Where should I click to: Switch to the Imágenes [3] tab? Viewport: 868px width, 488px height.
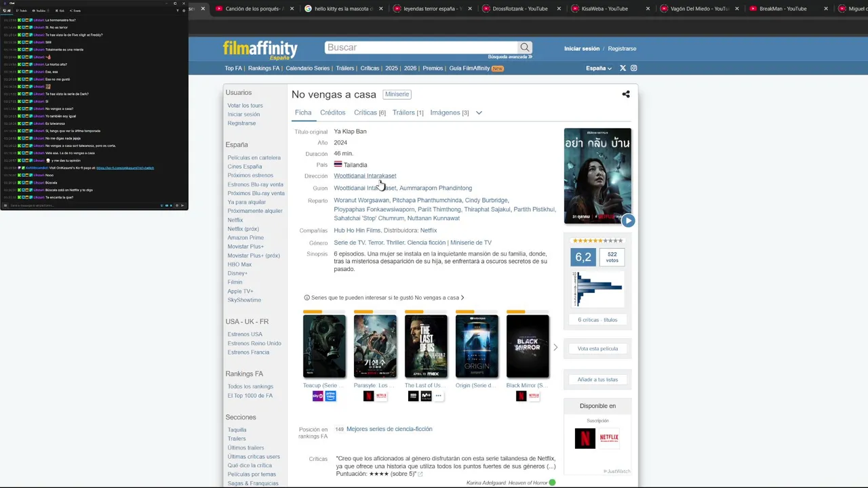(x=450, y=113)
